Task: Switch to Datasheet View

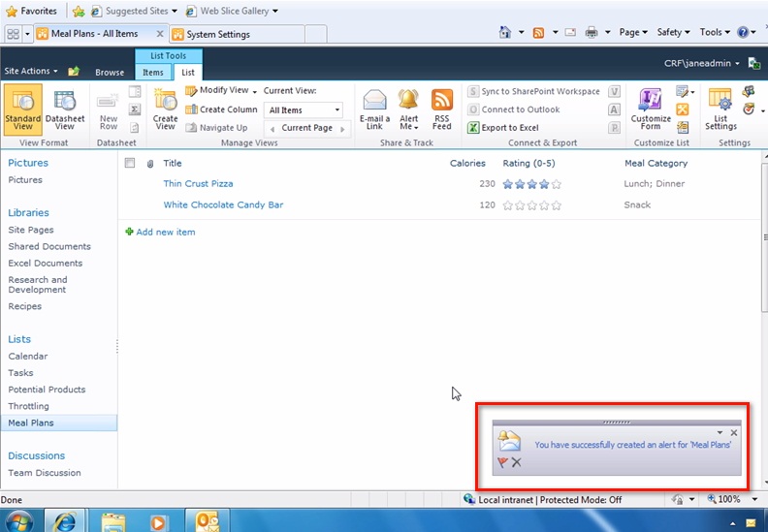Action: (x=65, y=110)
